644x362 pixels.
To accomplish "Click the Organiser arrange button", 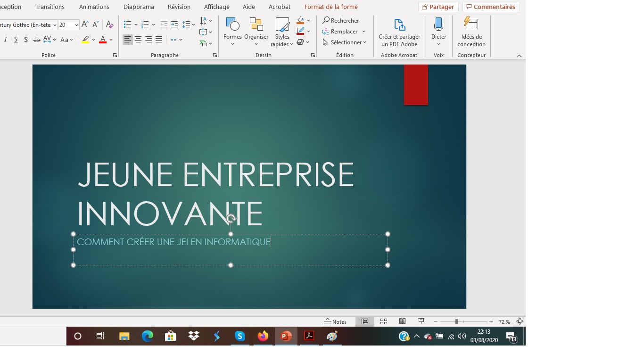I will [256, 29].
